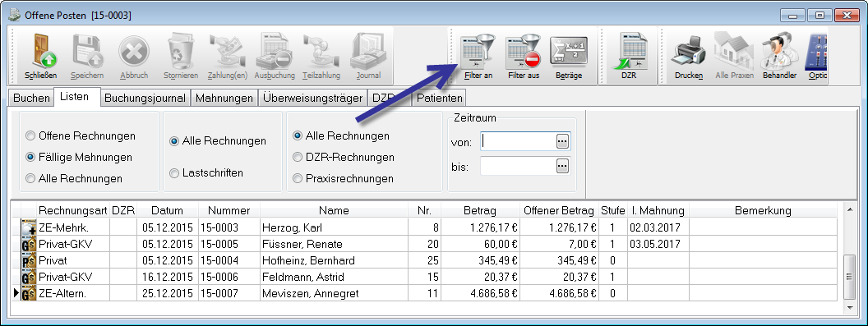Click the table scroll down arrow

point(850,307)
